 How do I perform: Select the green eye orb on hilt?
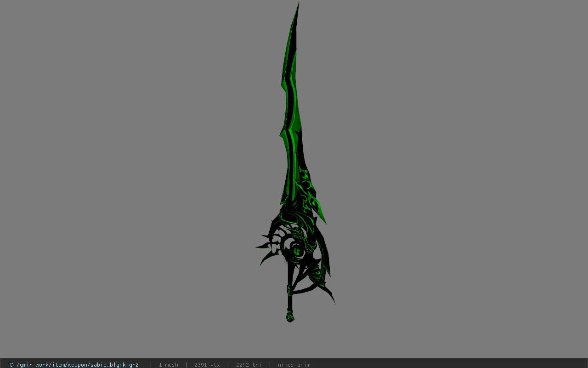pyautogui.click(x=297, y=251)
